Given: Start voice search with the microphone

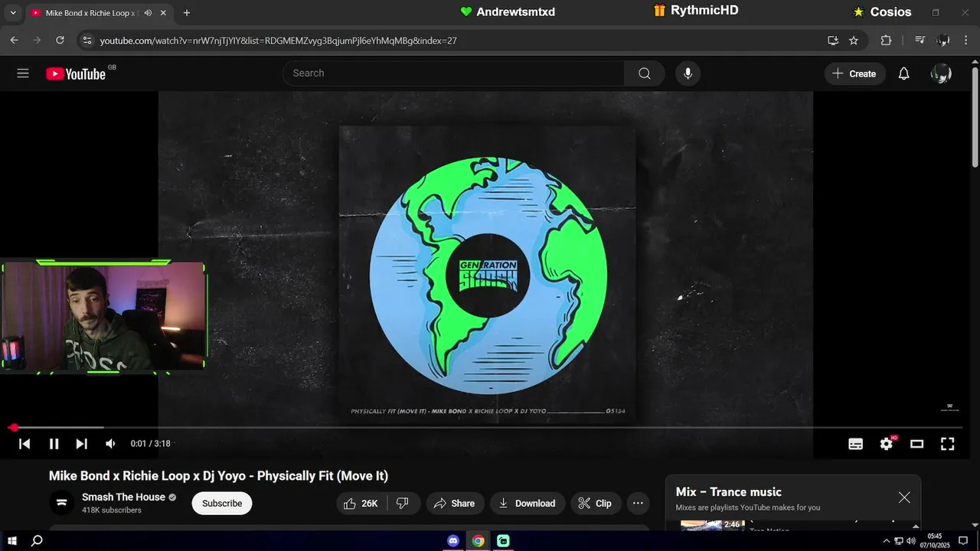Looking at the screenshot, I should click(x=688, y=73).
